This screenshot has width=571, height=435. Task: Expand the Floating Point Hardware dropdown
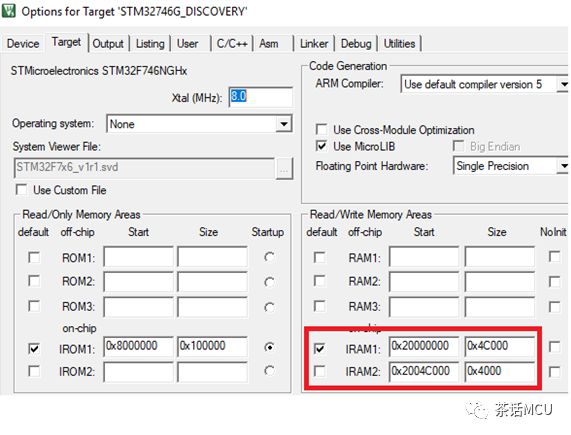pyautogui.click(x=563, y=166)
